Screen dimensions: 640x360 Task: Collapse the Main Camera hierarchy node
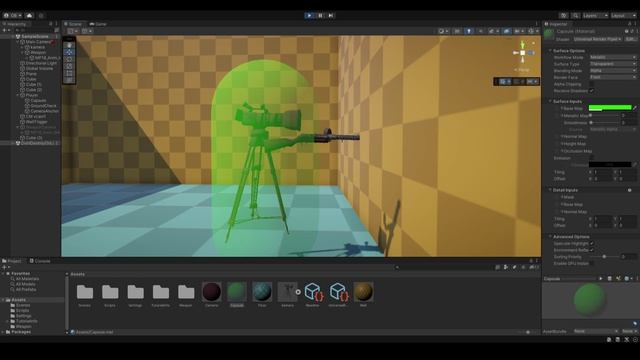tap(18, 42)
